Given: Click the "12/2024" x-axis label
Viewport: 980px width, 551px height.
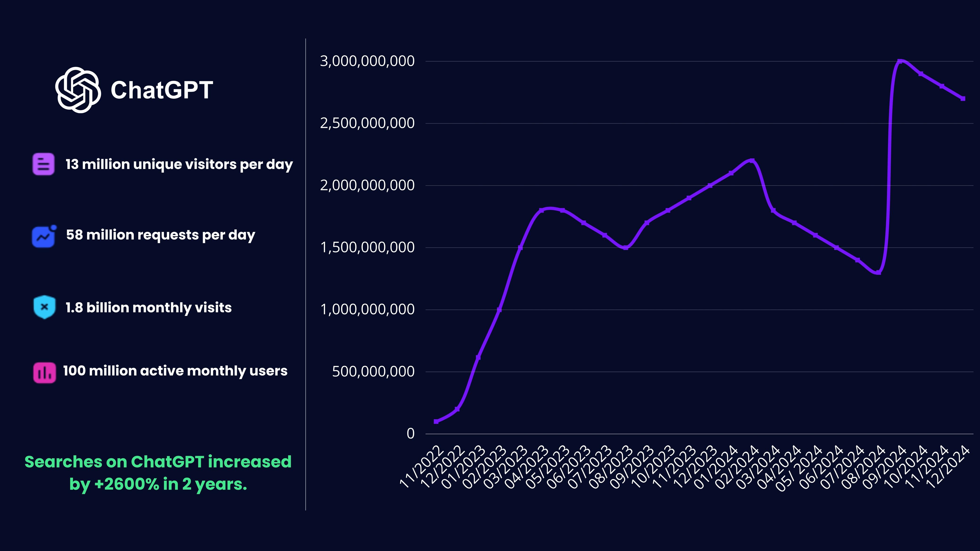Looking at the screenshot, I should [948, 467].
